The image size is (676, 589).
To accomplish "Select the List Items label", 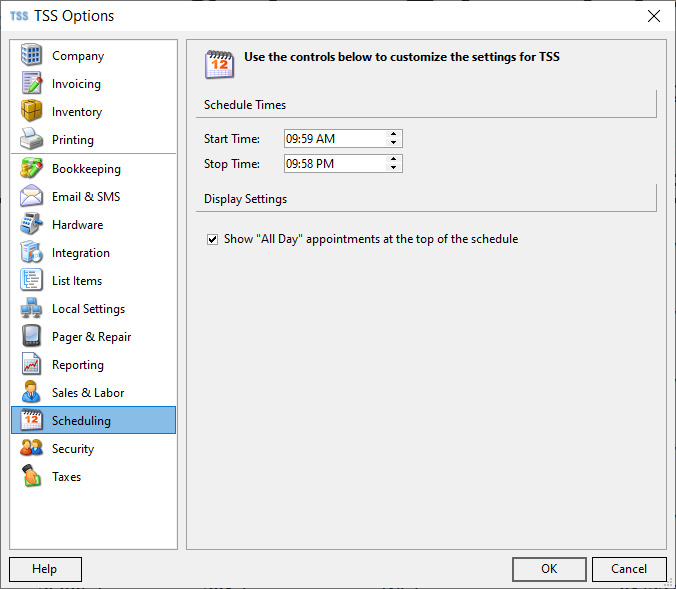I will click(x=77, y=281).
